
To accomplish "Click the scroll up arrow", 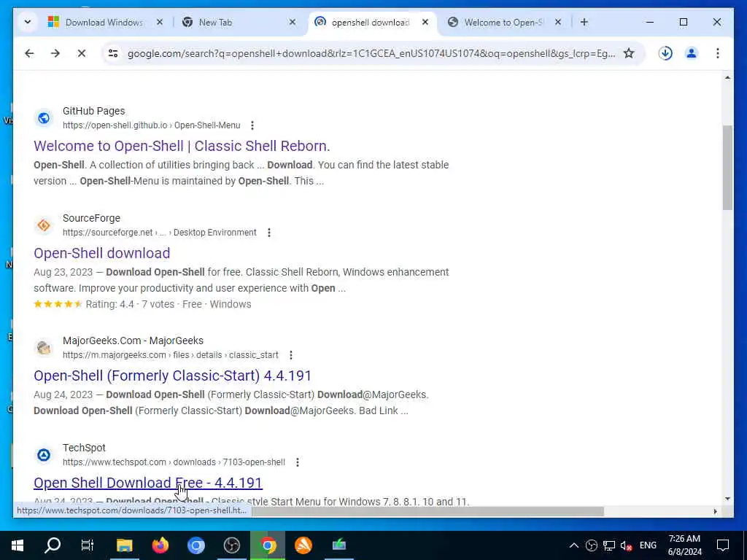I will click(x=727, y=77).
